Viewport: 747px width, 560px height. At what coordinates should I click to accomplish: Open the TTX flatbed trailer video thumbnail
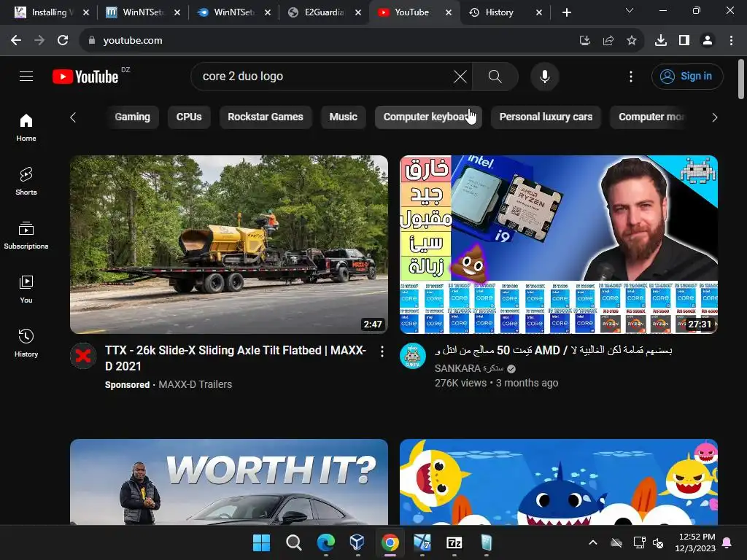pos(229,244)
